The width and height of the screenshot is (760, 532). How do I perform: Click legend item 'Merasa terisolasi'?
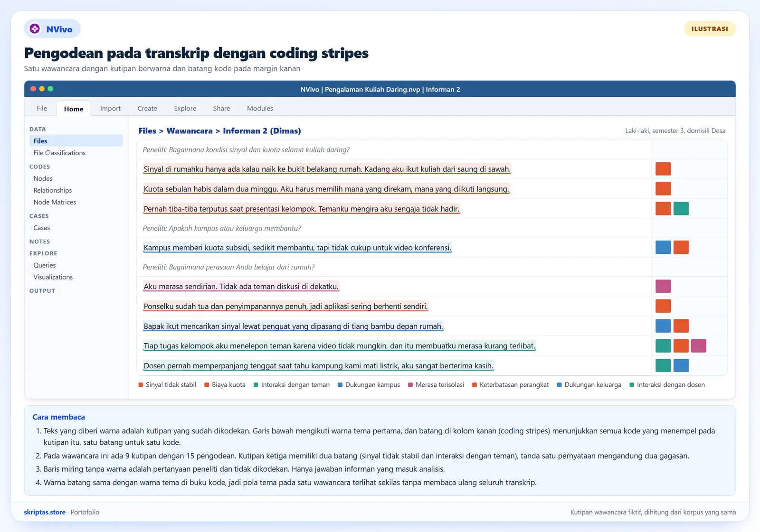[x=436, y=385]
